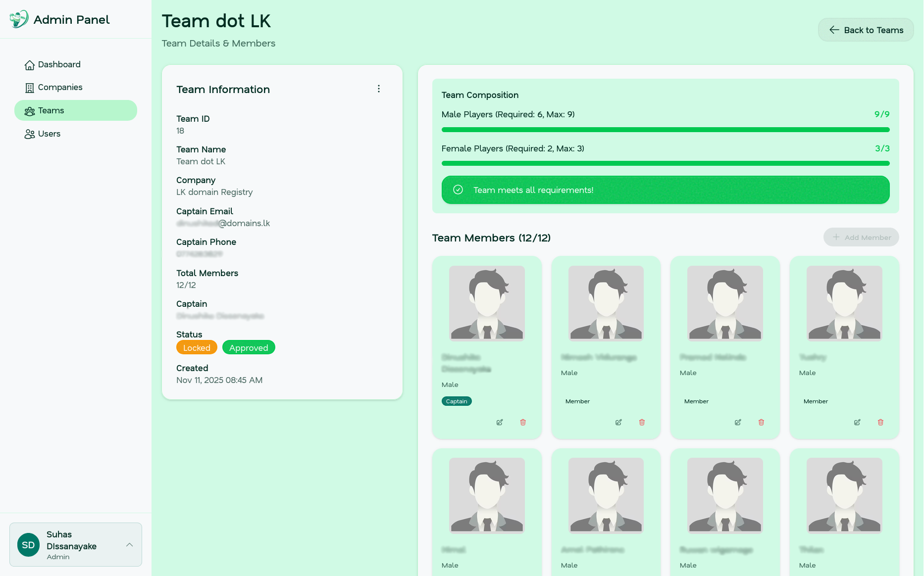Viewport: 924px width, 576px height.
Task: Click the Captain card's edit pencil icon
Action: [500, 422]
